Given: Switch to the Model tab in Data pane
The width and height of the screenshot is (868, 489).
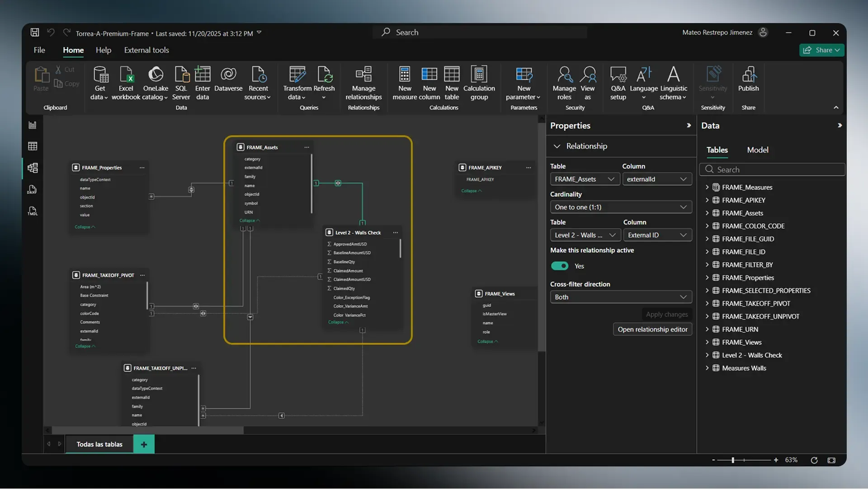Looking at the screenshot, I should coord(757,150).
